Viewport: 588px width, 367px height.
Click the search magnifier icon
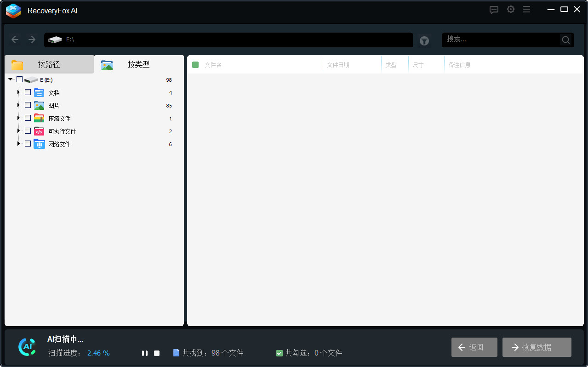[x=566, y=40]
